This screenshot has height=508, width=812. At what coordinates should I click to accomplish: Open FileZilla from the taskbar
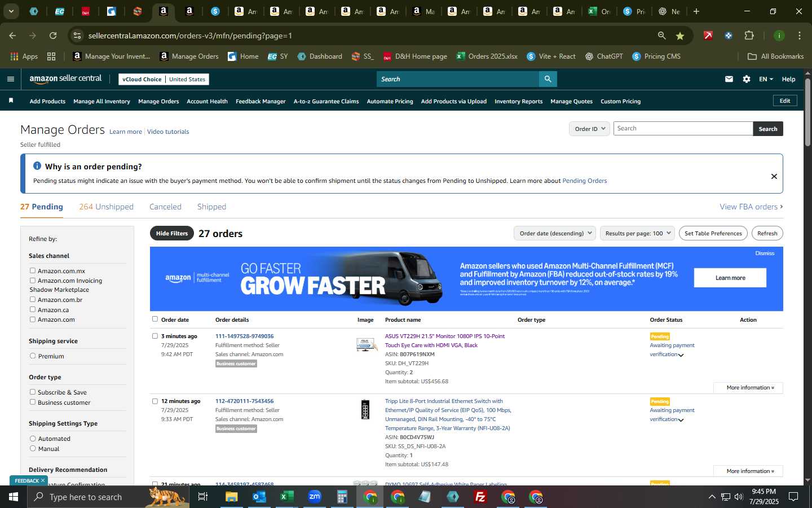tap(480, 497)
